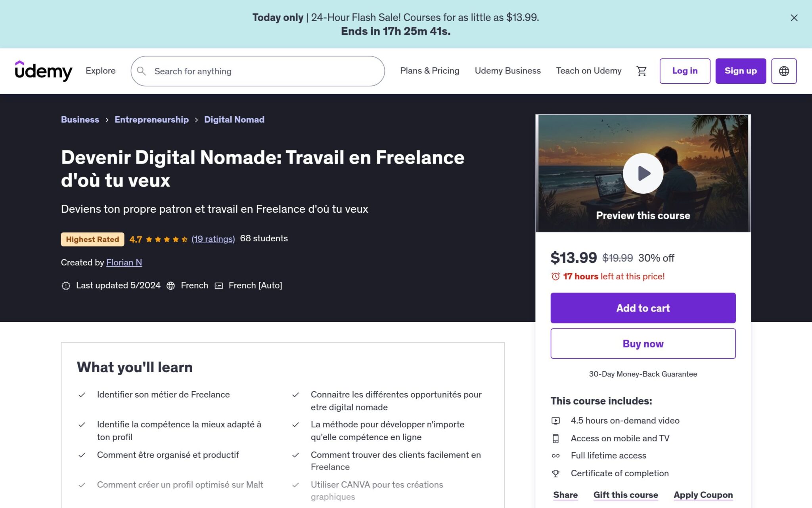Open the Explore menu
The height and width of the screenshot is (508, 812).
[100, 71]
